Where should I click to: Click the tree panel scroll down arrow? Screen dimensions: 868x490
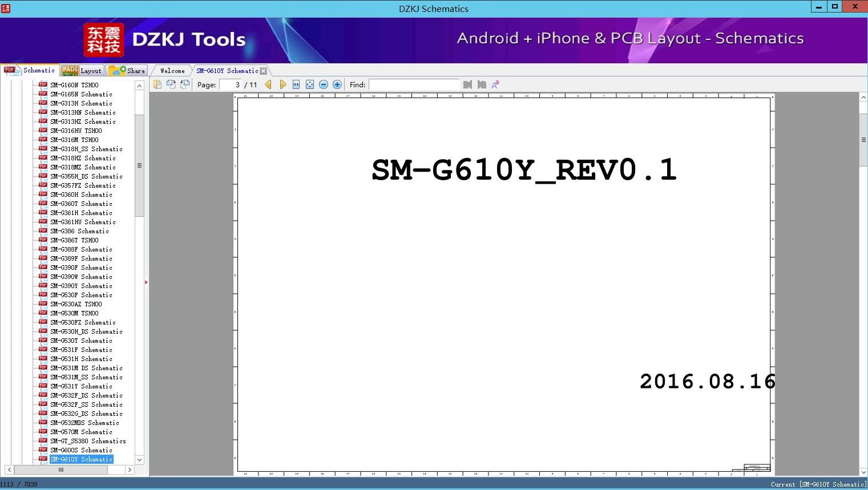(x=139, y=460)
